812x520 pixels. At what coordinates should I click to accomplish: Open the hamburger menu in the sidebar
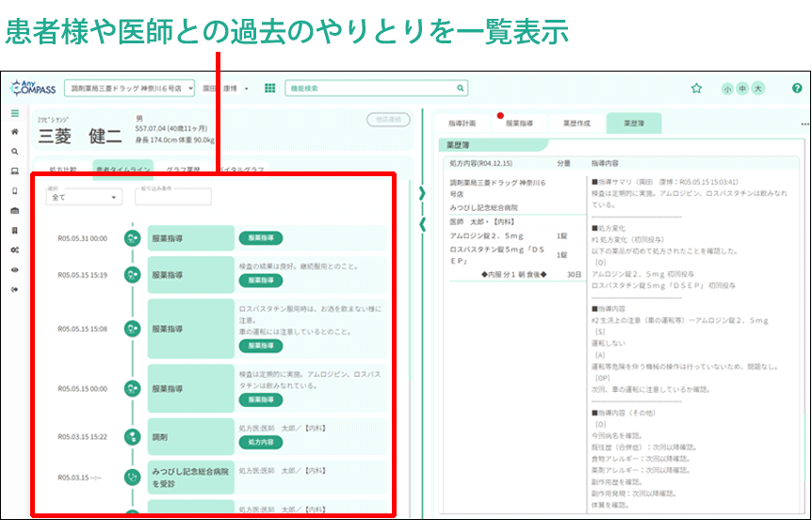tap(14, 113)
